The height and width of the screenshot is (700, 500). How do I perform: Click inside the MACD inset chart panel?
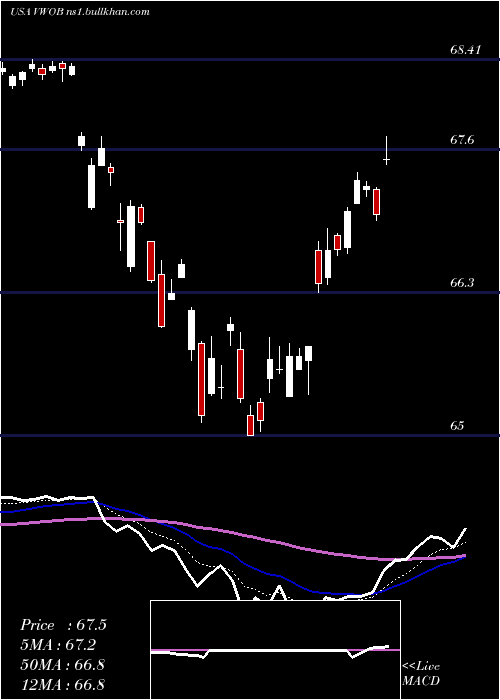(275, 650)
